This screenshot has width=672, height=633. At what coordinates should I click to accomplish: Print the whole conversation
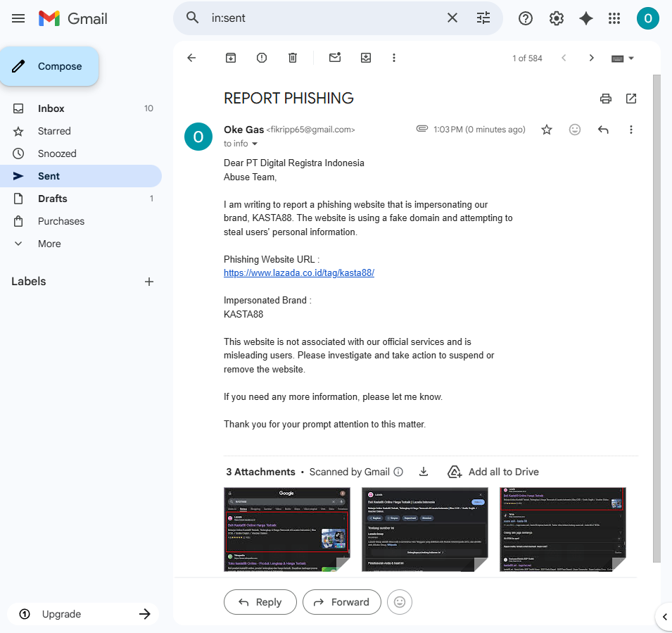606,99
